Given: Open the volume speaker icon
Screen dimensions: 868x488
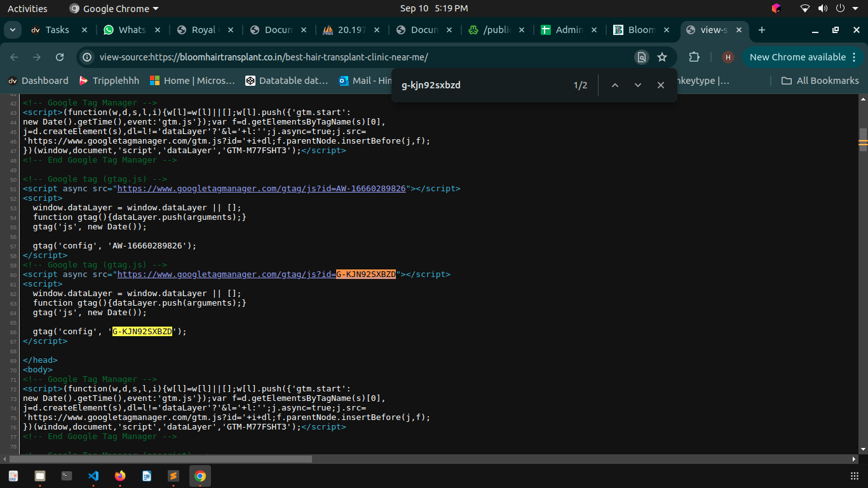Looking at the screenshot, I should coord(823,8).
